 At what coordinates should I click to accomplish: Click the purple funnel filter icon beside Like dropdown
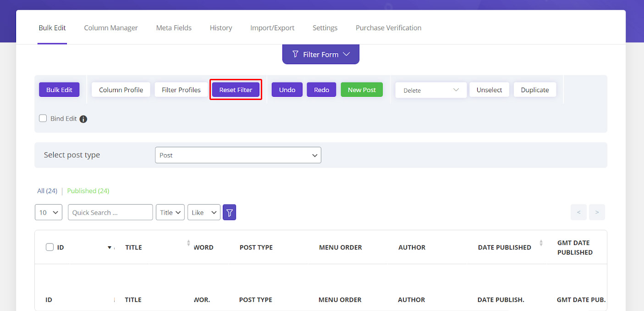[229, 212]
